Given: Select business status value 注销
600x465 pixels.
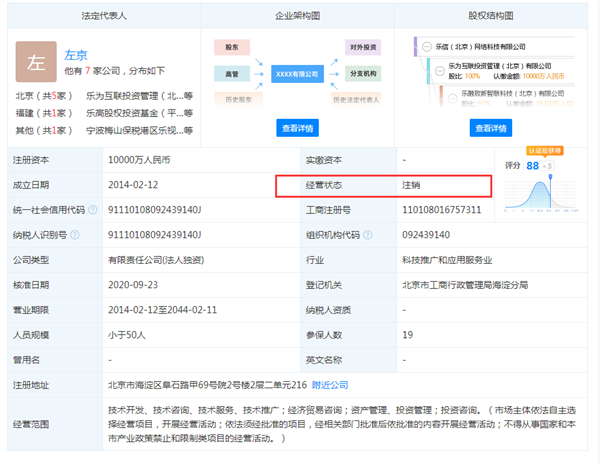Looking at the screenshot, I should point(411,185).
